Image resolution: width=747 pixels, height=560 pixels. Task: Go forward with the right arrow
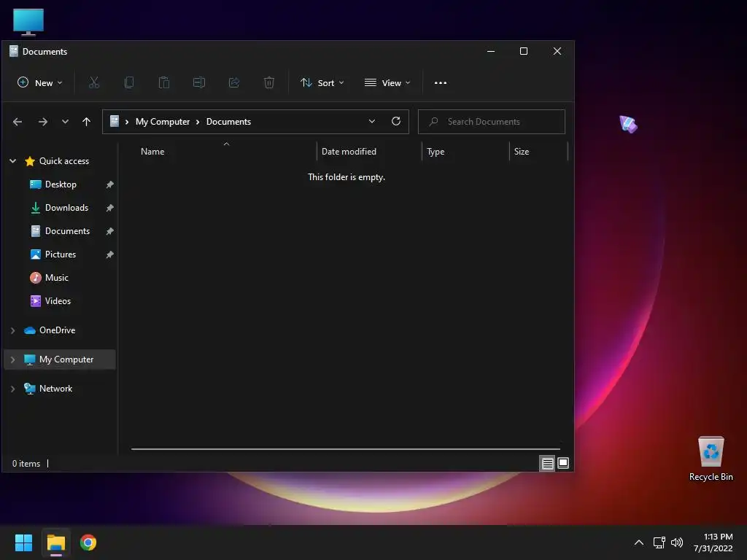(x=43, y=122)
